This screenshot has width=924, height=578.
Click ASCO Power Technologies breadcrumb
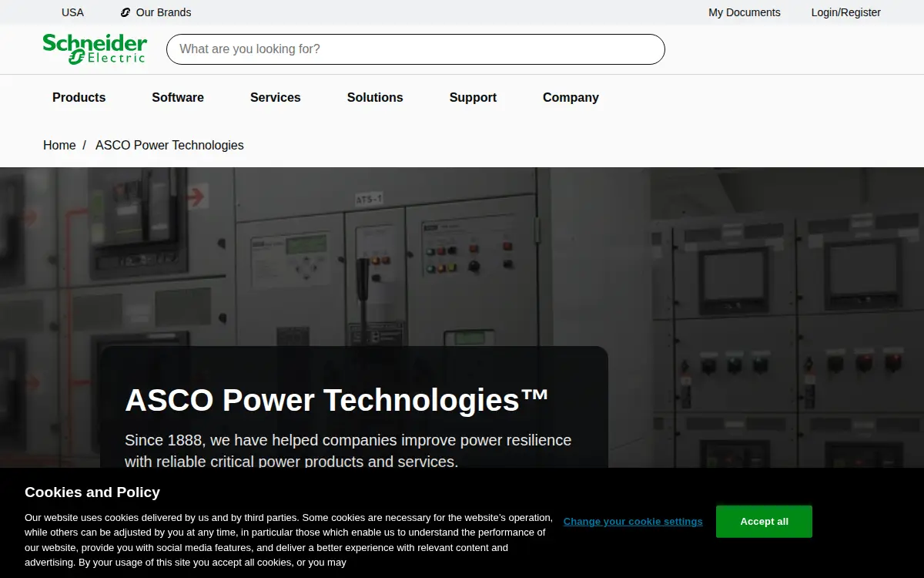click(x=169, y=145)
